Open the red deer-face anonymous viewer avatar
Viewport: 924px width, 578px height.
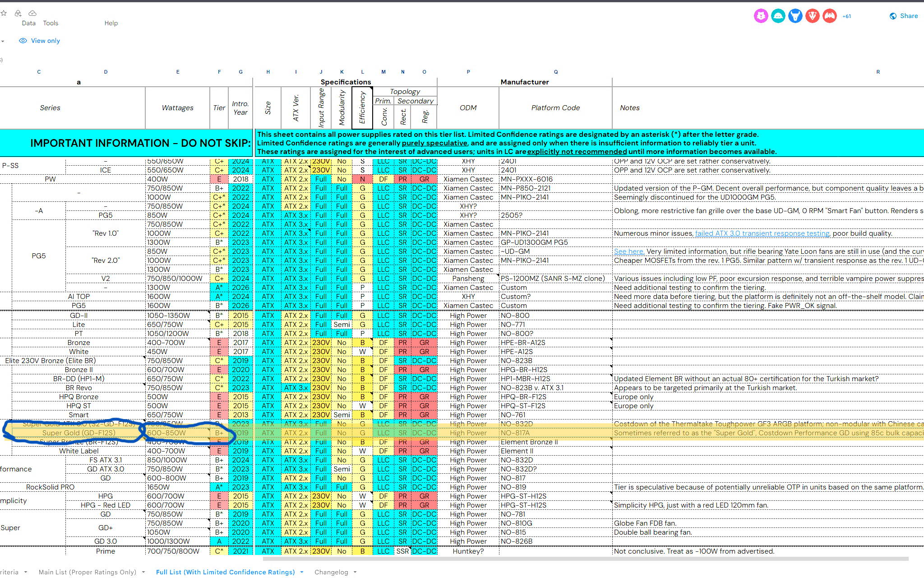[813, 16]
